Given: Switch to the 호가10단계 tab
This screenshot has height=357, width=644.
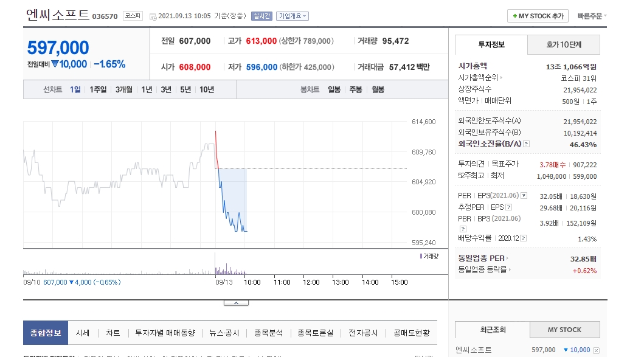Looking at the screenshot, I should (564, 45).
